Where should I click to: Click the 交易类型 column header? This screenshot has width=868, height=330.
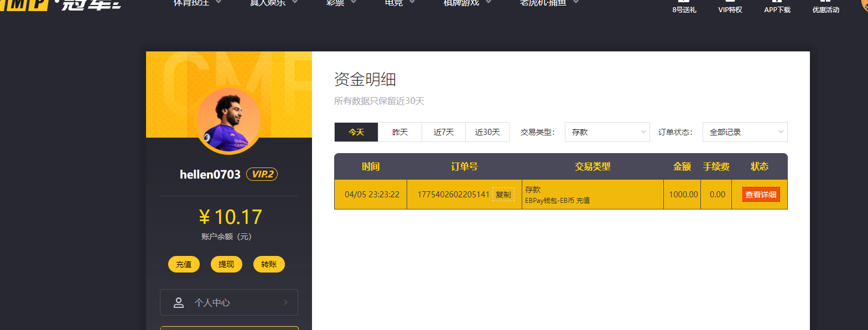(592, 166)
